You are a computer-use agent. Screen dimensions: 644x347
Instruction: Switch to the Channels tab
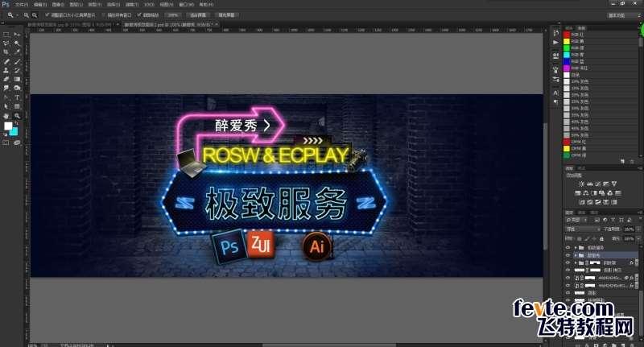581,213
